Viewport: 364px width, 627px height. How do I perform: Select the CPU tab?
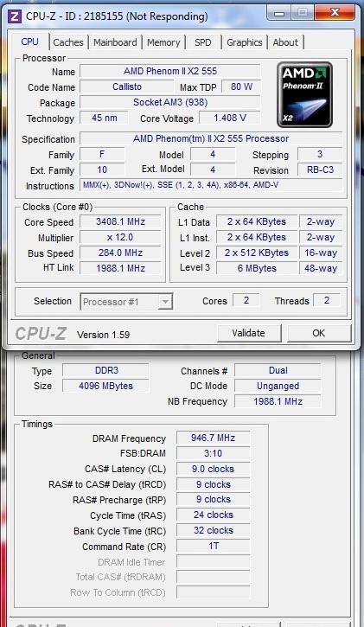pos(30,42)
